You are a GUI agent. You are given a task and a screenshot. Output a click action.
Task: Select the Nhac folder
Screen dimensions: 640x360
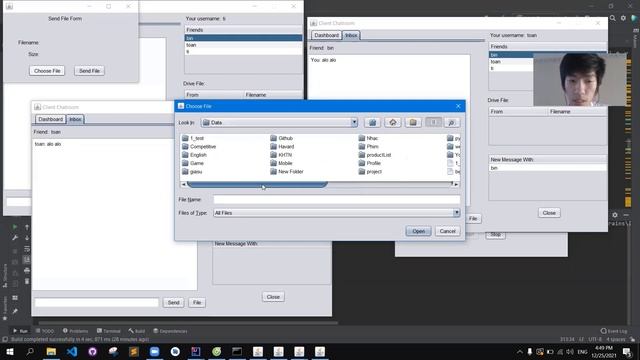click(368, 138)
